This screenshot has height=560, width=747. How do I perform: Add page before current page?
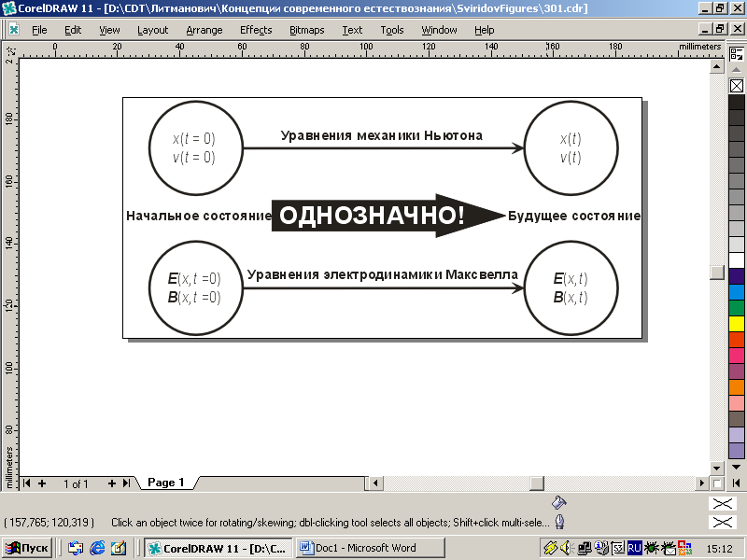click(x=42, y=483)
